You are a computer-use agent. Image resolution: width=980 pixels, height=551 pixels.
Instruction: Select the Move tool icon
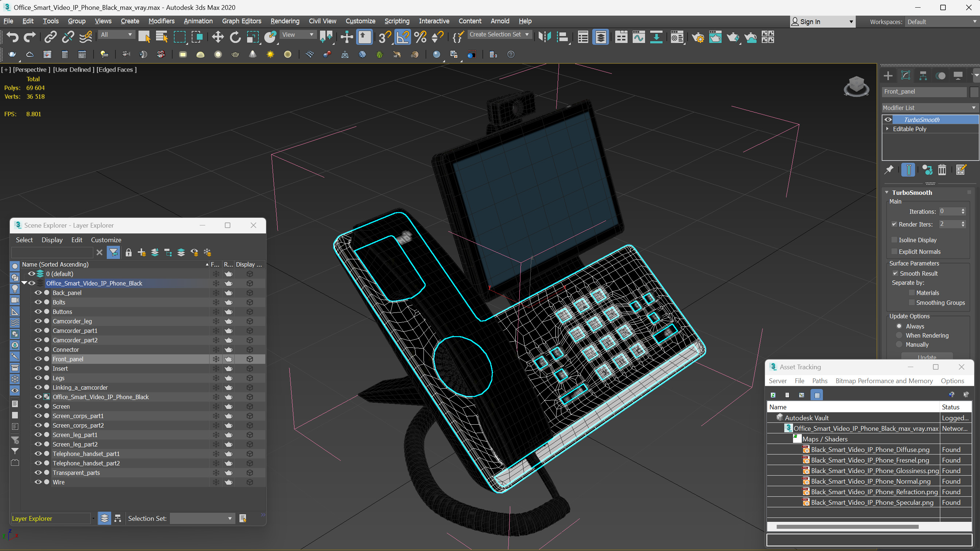click(218, 37)
